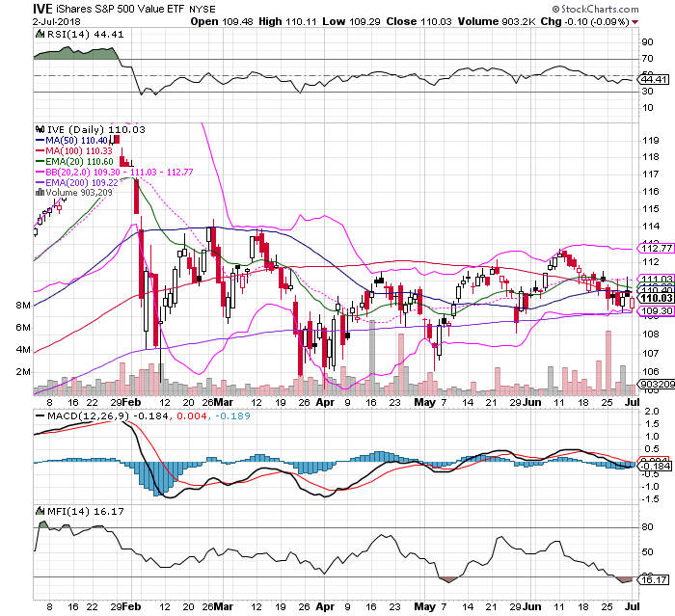Click the Close 110.03 header value
This screenshot has height=616, width=675.
pyautogui.click(x=418, y=21)
